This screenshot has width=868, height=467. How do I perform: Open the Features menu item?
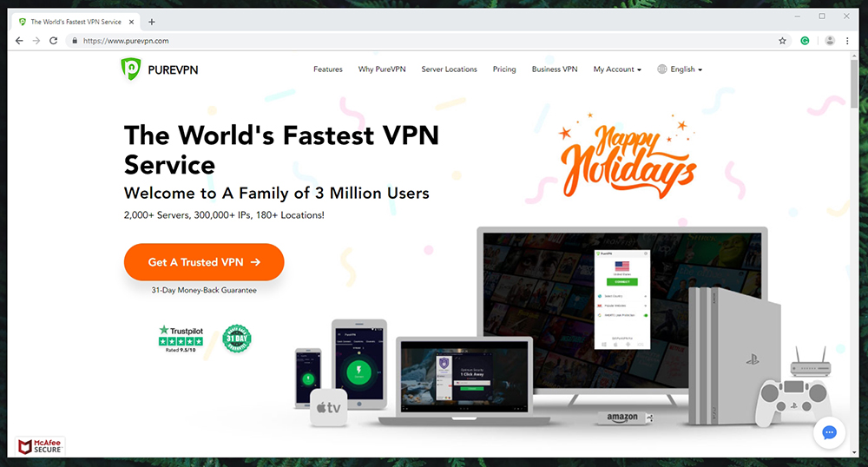tap(328, 69)
